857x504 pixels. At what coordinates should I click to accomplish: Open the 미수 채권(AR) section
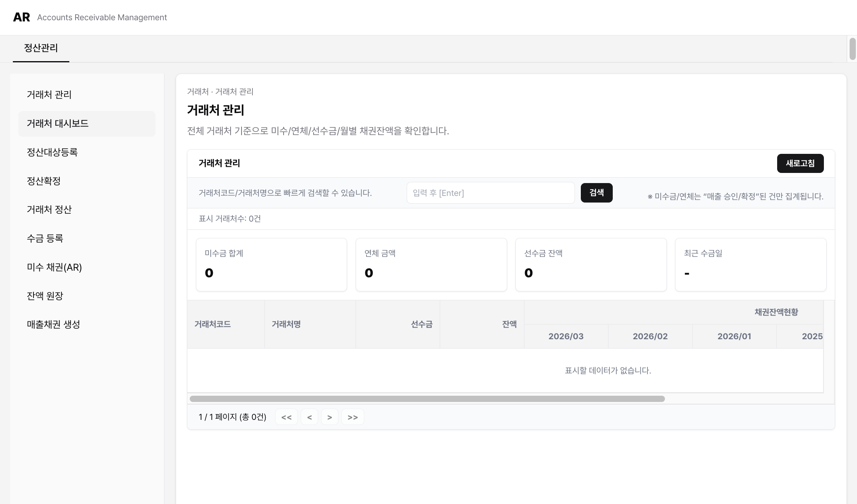click(x=54, y=267)
